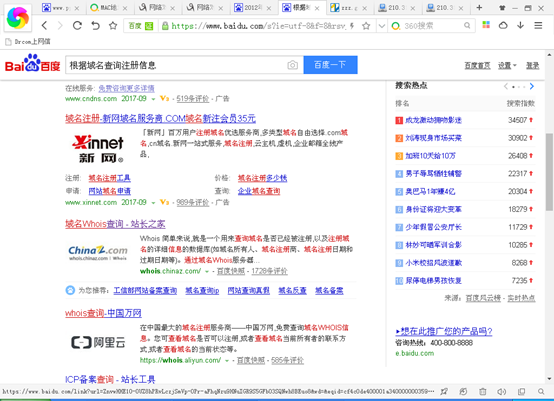
Task: Expand dropdown arrow after whois.chinaz.com
Action: coord(207,271)
